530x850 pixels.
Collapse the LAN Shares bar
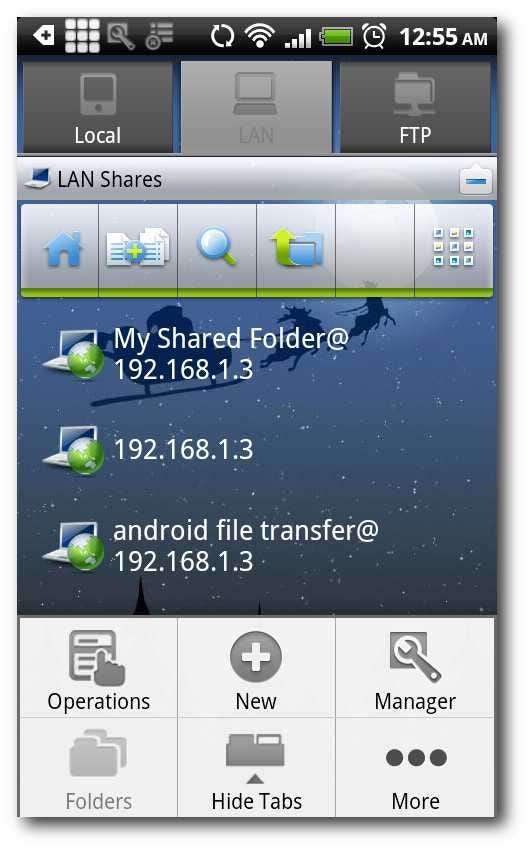[x=476, y=180]
